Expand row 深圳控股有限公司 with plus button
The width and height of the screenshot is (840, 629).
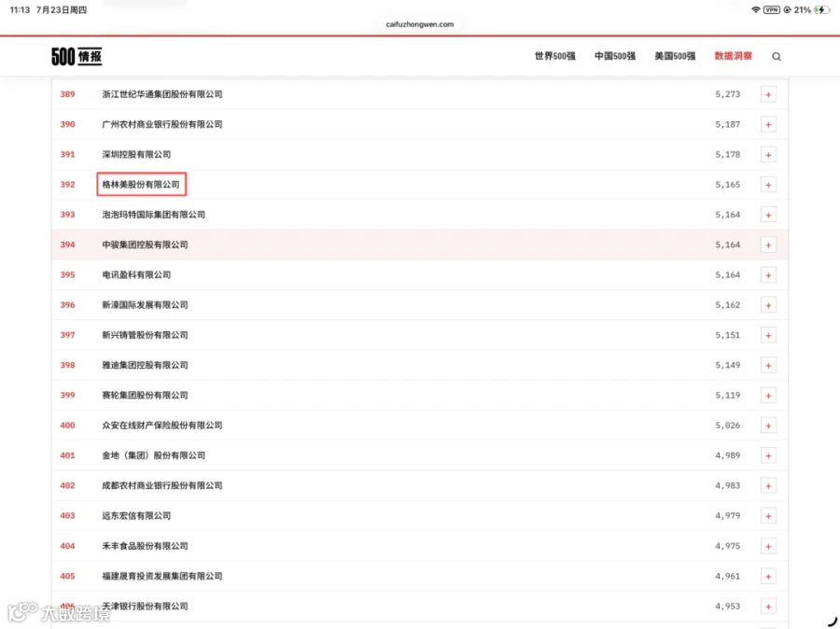click(768, 154)
